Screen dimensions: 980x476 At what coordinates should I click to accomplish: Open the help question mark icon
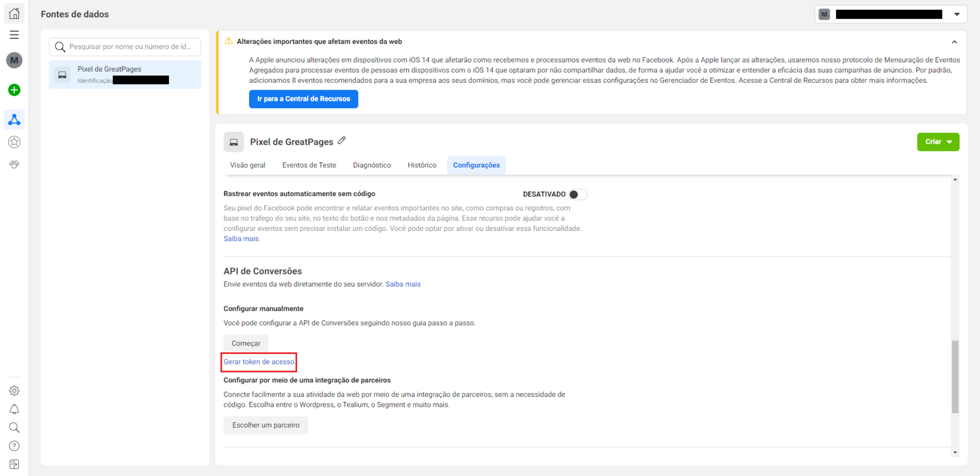tap(14, 446)
